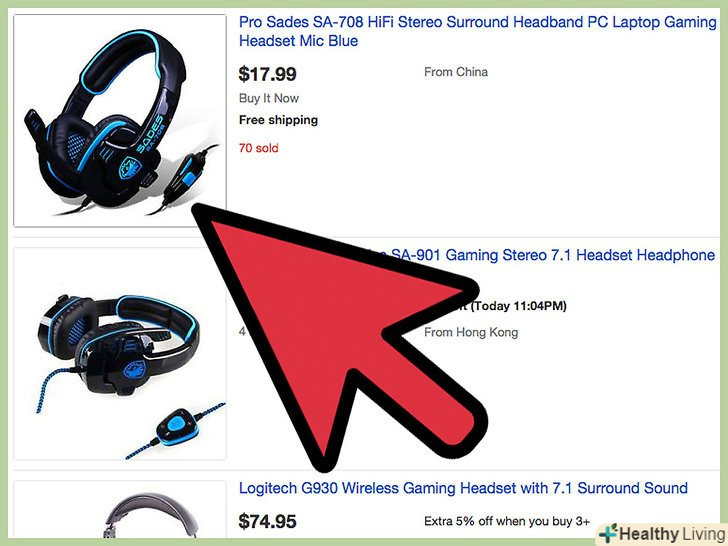
Task: Open the Logitech G930 Wireless Gaming Headset title
Action: click(x=463, y=488)
